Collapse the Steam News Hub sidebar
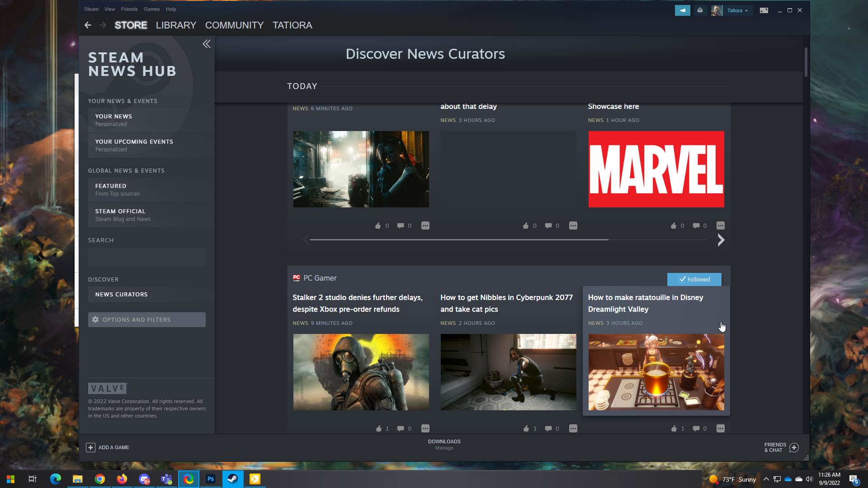 tap(207, 44)
